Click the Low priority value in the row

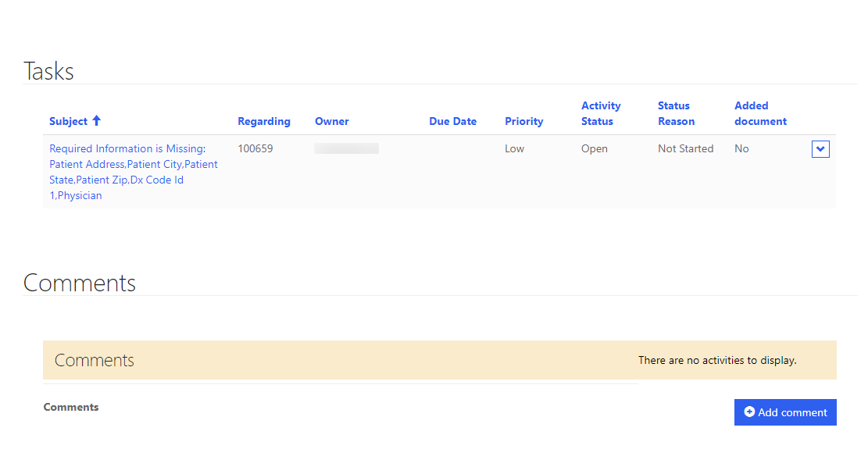click(514, 148)
